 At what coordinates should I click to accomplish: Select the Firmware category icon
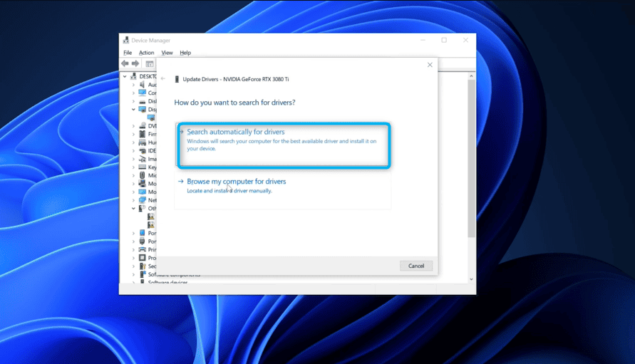(142, 134)
